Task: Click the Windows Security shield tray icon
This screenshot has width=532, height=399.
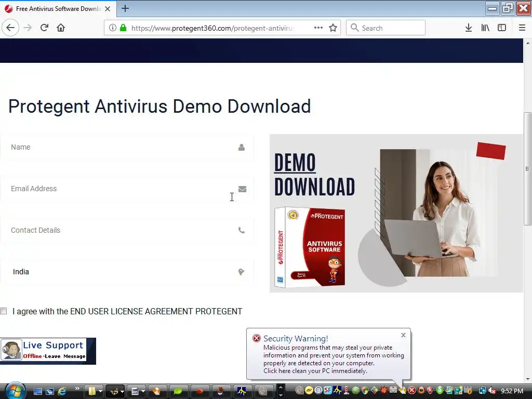Action: coord(365,390)
